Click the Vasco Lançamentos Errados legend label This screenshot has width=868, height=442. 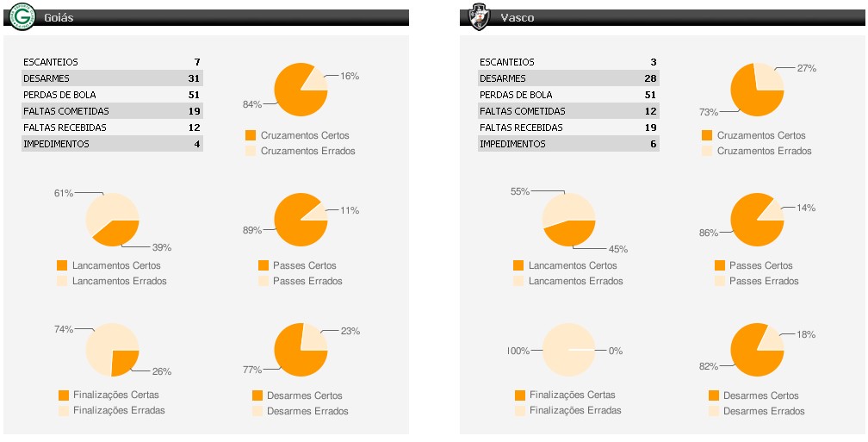coord(575,281)
